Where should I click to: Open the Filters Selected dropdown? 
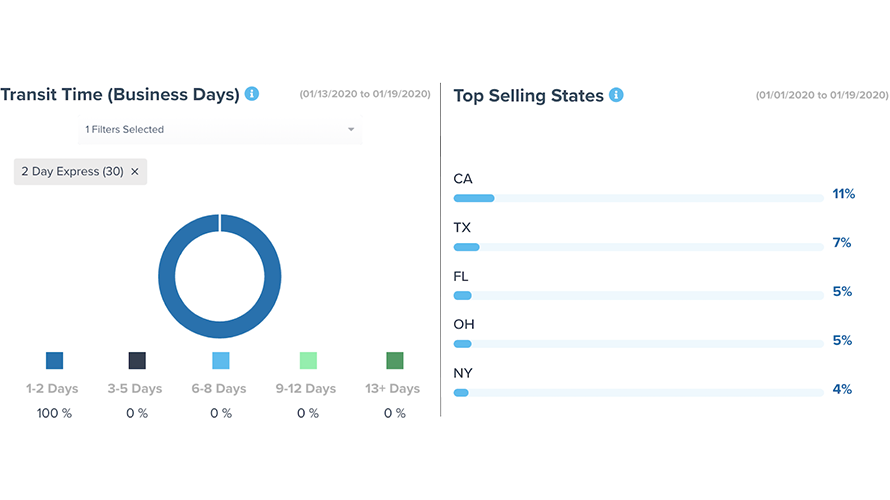click(x=219, y=129)
